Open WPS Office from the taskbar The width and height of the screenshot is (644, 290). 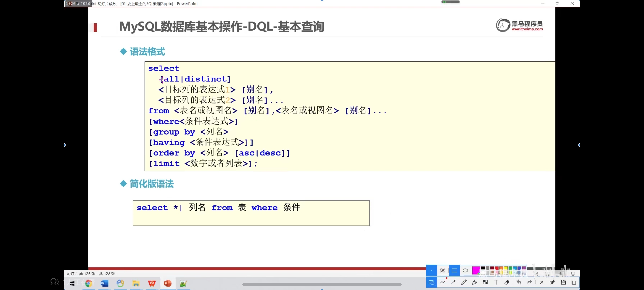[x=152, y=283]
